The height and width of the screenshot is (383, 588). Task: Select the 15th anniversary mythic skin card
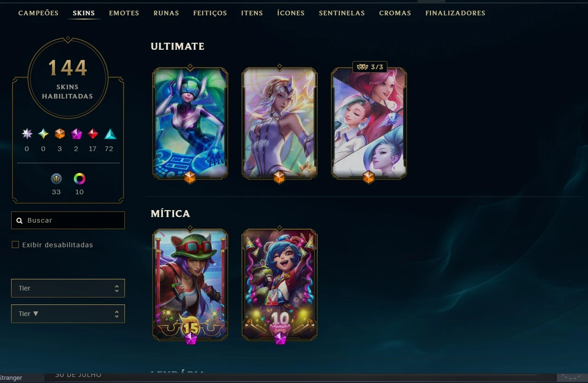click(x=190, y=284)
